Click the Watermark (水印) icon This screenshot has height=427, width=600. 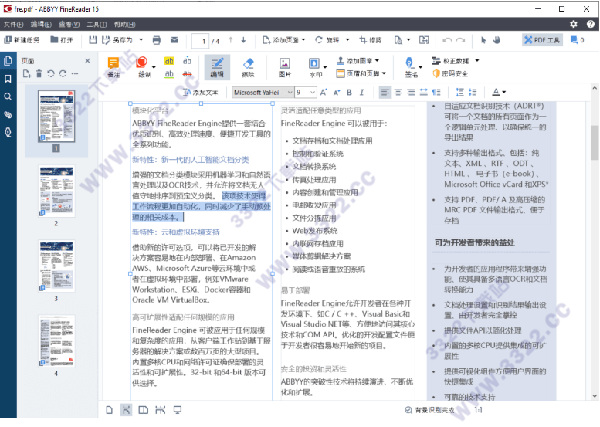pos(314,63)
